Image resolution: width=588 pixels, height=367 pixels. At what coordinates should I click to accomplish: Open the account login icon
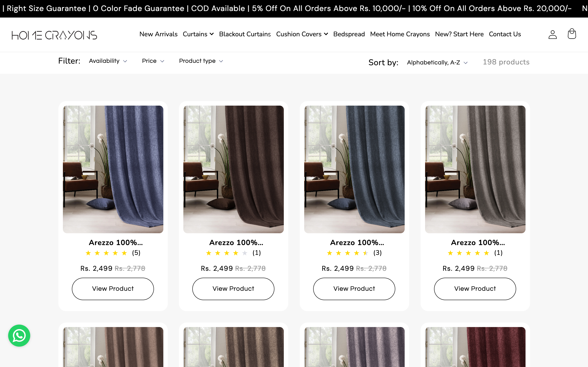[552, 34]
